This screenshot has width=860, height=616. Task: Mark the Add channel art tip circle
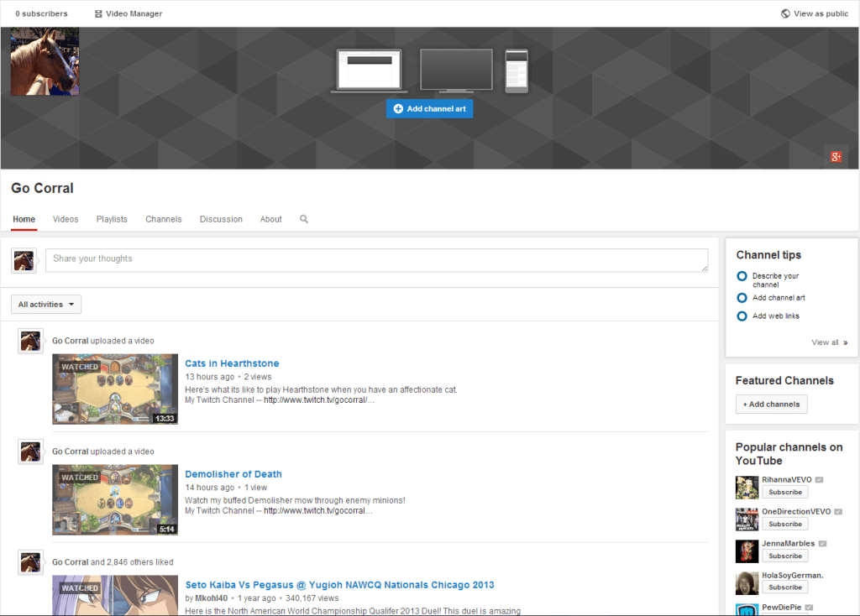pyautogui.click(x=742, y=297)
